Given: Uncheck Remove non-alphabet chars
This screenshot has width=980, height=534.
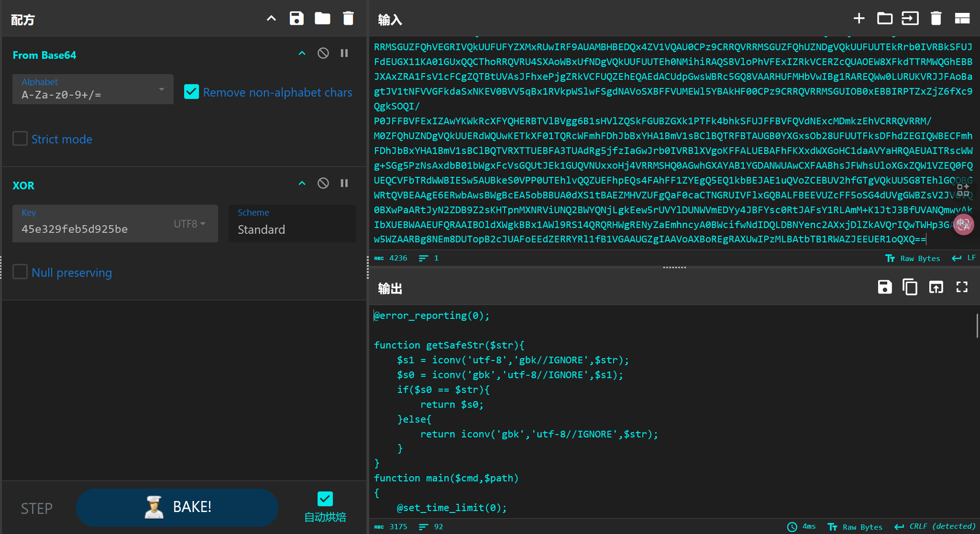Looking at the screenshot, I should 191,92.
